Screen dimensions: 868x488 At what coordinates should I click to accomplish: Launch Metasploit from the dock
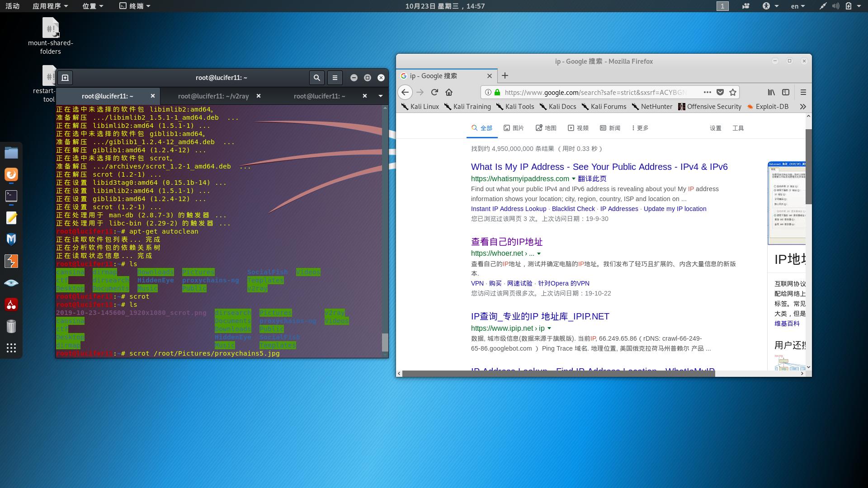pos(11,239)
